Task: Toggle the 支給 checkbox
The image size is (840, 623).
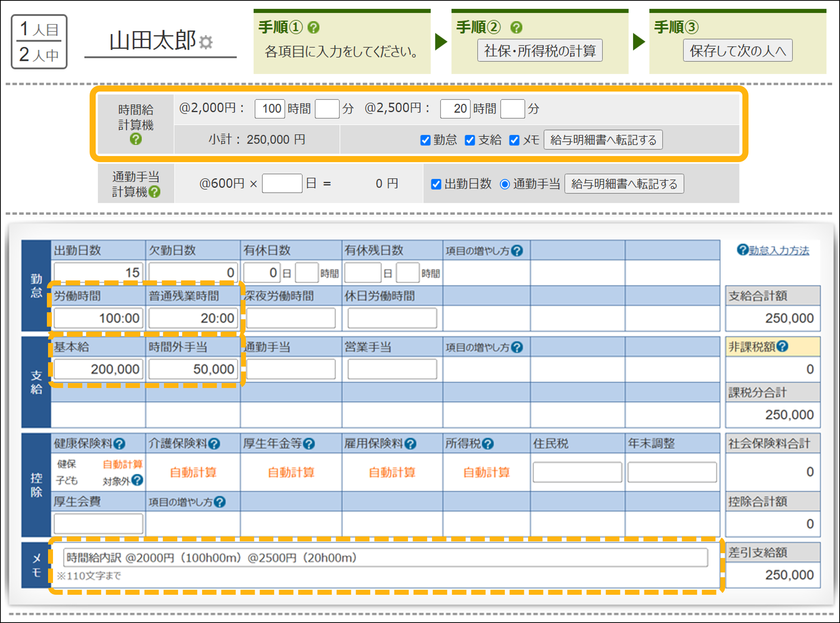Action: pos(470,140)
